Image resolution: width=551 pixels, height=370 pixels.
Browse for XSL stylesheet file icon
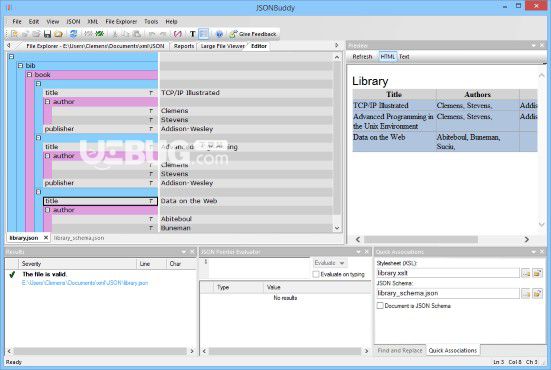tap(526, 273)
